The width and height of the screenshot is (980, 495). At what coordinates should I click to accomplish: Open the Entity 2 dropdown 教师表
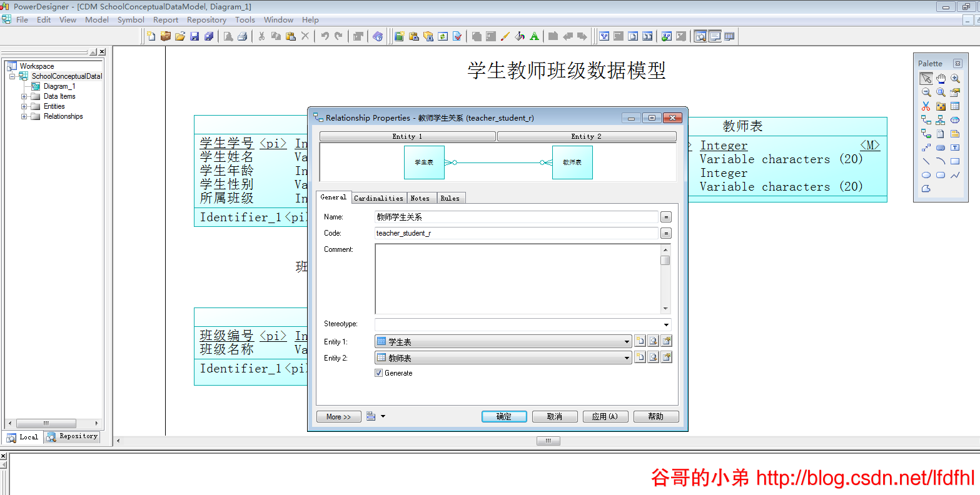coord(627,358)
